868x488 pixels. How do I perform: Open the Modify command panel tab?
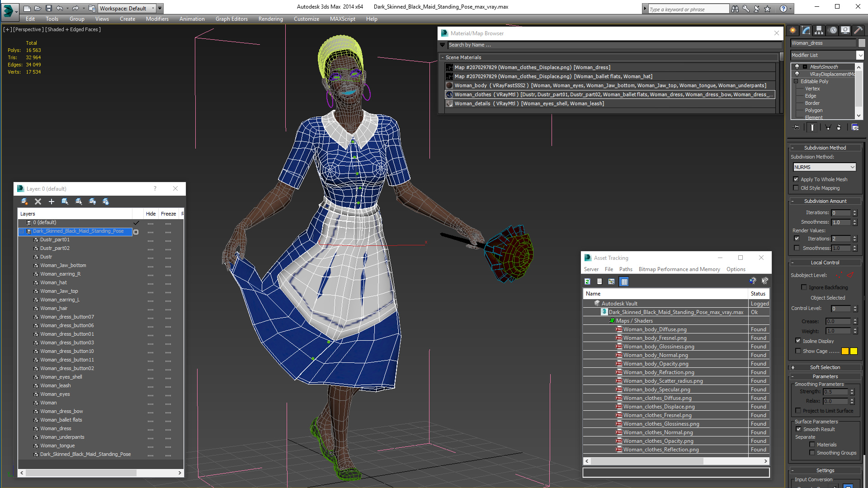tap(806, 30)
